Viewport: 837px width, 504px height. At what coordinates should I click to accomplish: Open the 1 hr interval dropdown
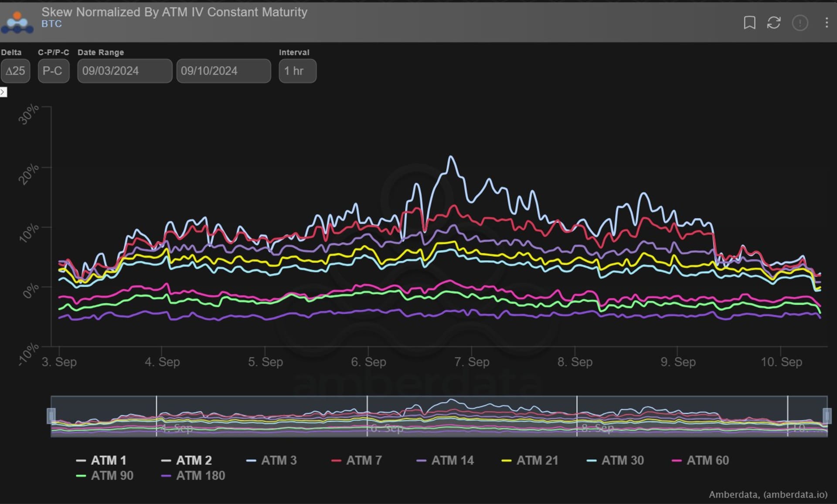298,71
